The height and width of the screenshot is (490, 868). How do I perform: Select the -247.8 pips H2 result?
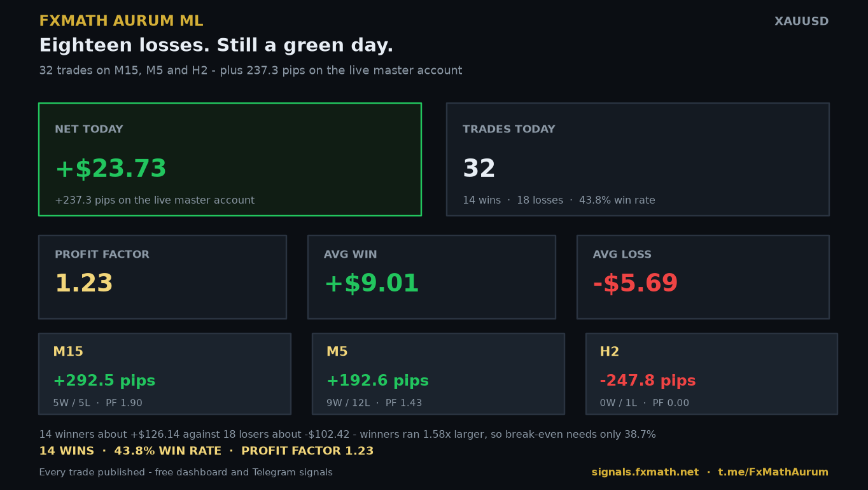coord(648,381)
